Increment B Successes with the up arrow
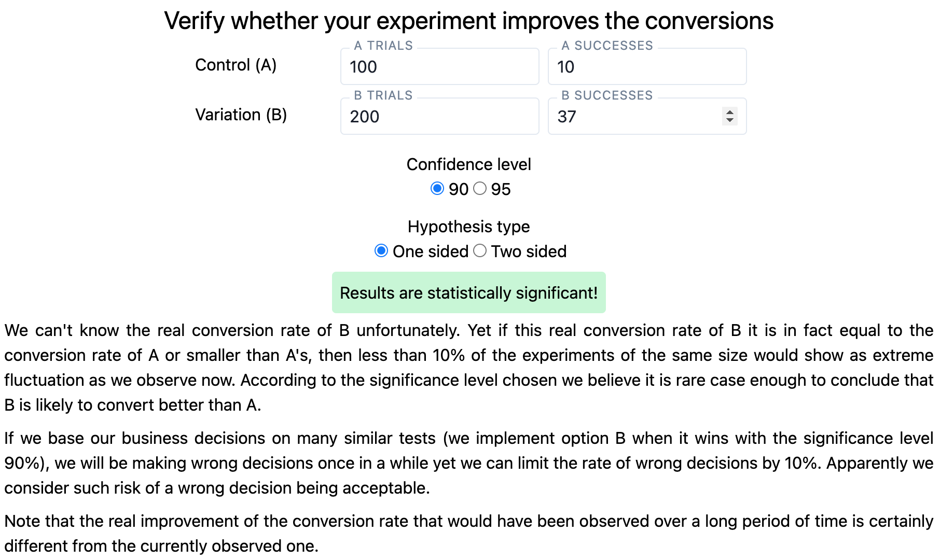Screen dimensions: 940x560 [730, 112]
